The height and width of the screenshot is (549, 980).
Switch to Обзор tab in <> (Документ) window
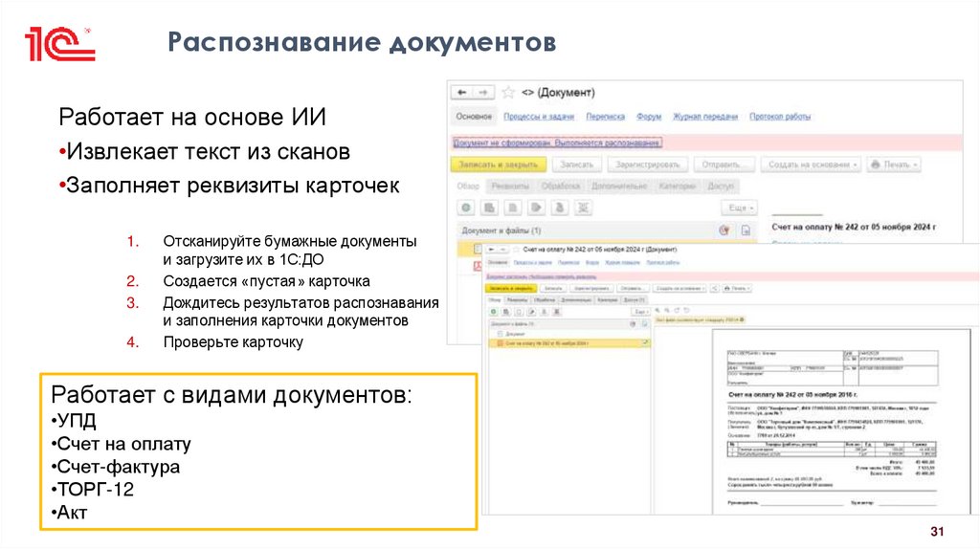(x=467, y=187)
